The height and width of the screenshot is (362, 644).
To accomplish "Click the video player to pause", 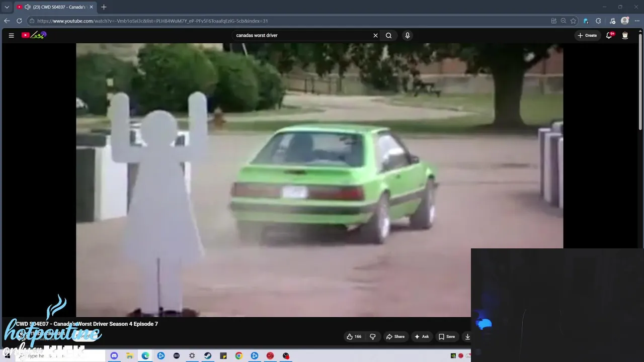I will pos(319,180).
